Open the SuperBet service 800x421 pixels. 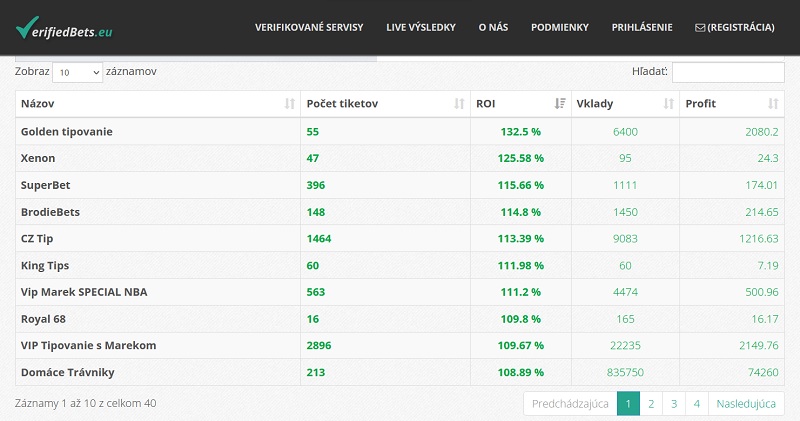click(45, 185)
